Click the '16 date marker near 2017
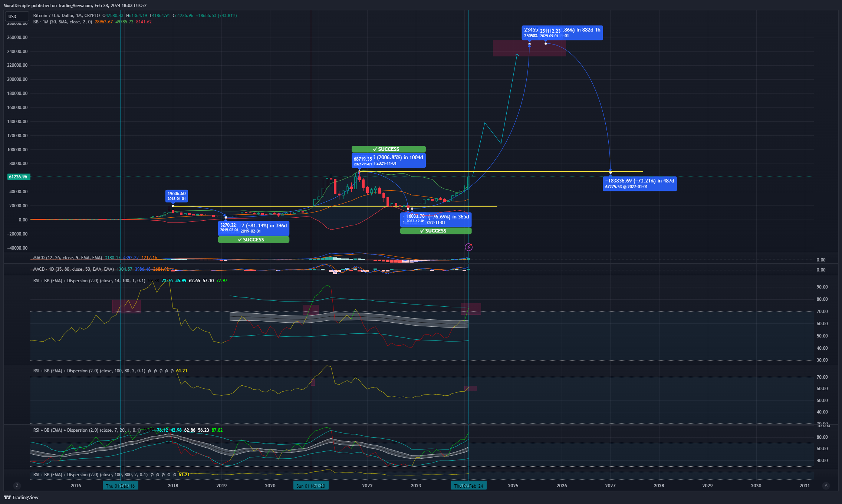Image resolution: width=842 pixels, height=504 pixels. tap(121, 485)
